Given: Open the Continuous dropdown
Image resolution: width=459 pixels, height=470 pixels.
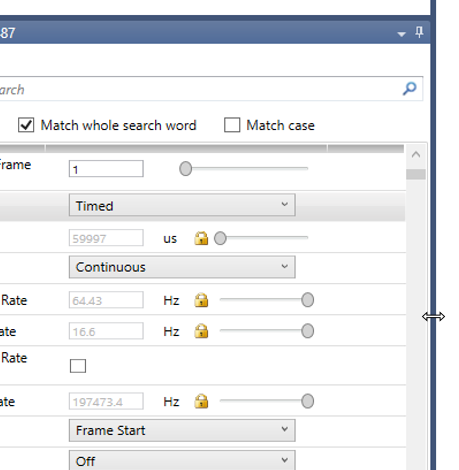Looking at the screenshot, I should coord(182,267).
